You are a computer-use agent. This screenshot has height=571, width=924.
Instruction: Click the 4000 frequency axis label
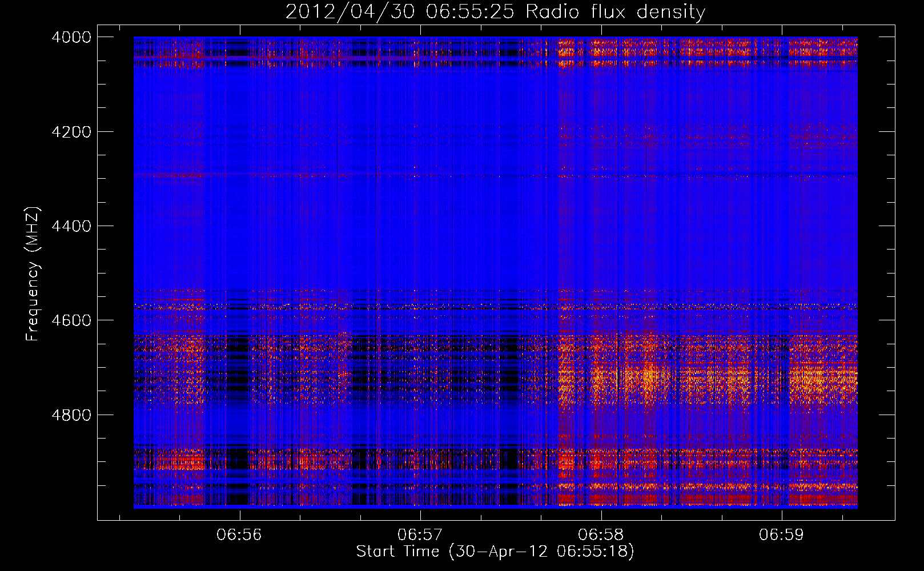71,37
